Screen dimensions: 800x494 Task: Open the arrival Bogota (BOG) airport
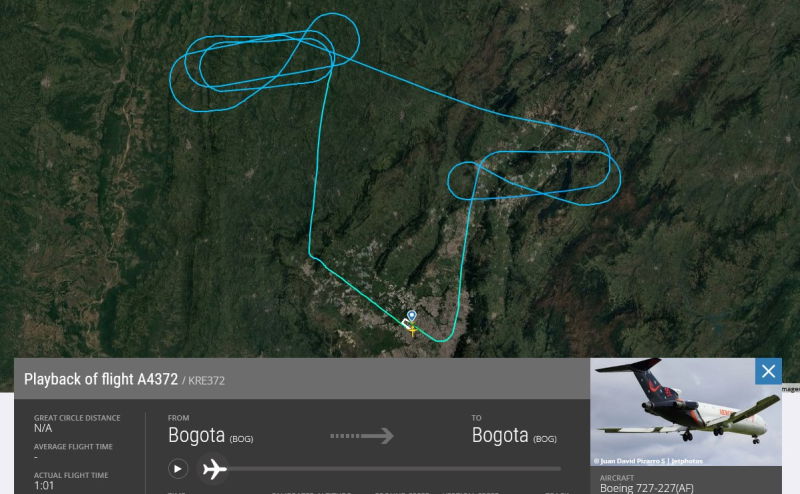click(514, 436)
